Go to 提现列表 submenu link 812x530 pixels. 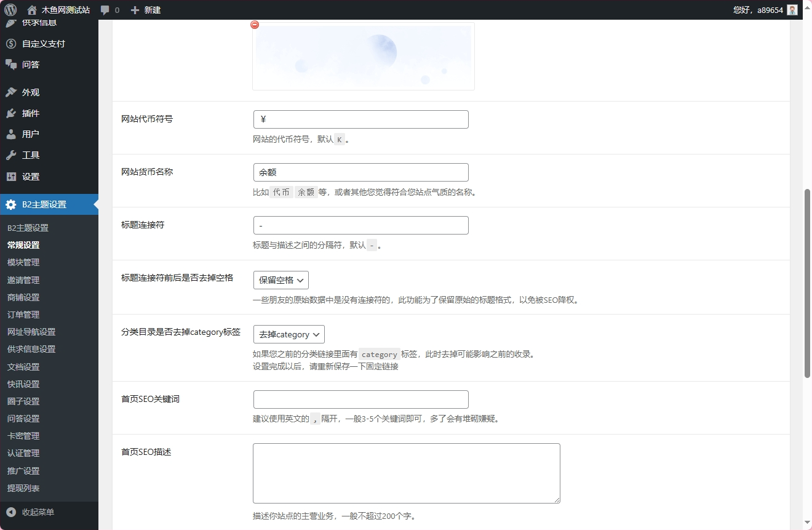pos(23,488)
